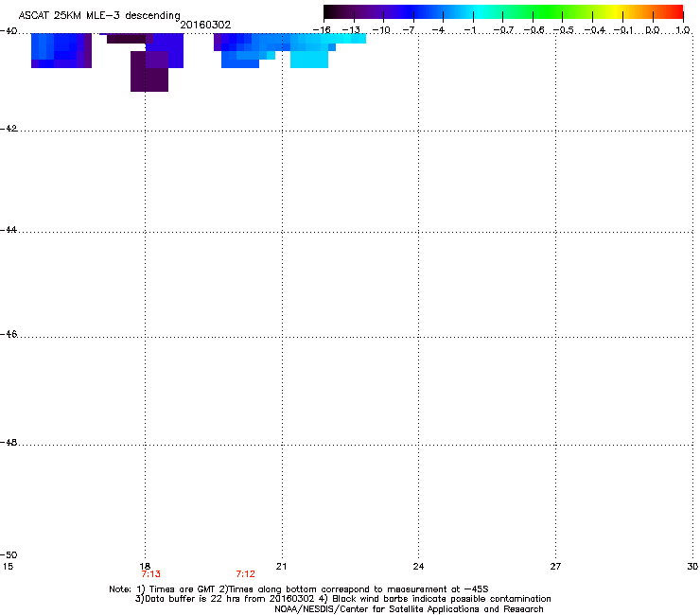This screenshot has width=700, height=615.
Task: Click the red time stamp "7:13"
Action: coord(151,574)
